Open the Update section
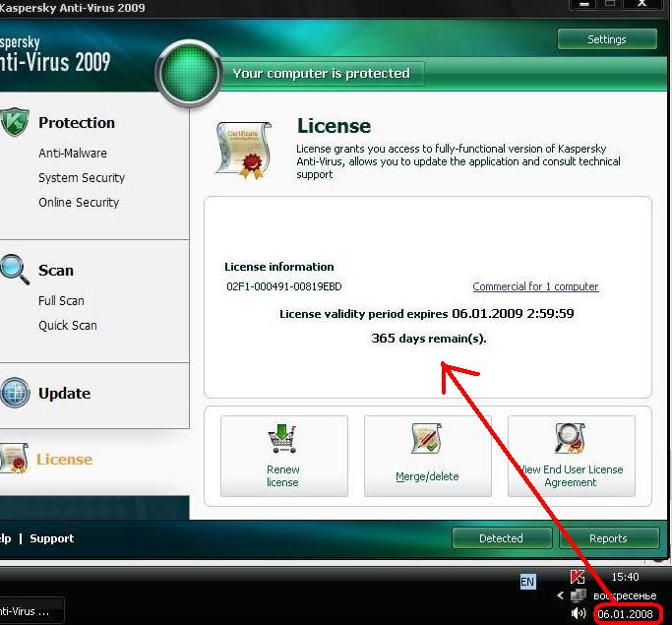The width and height of the screenshot is (672, 625). [x=65, y=394]
